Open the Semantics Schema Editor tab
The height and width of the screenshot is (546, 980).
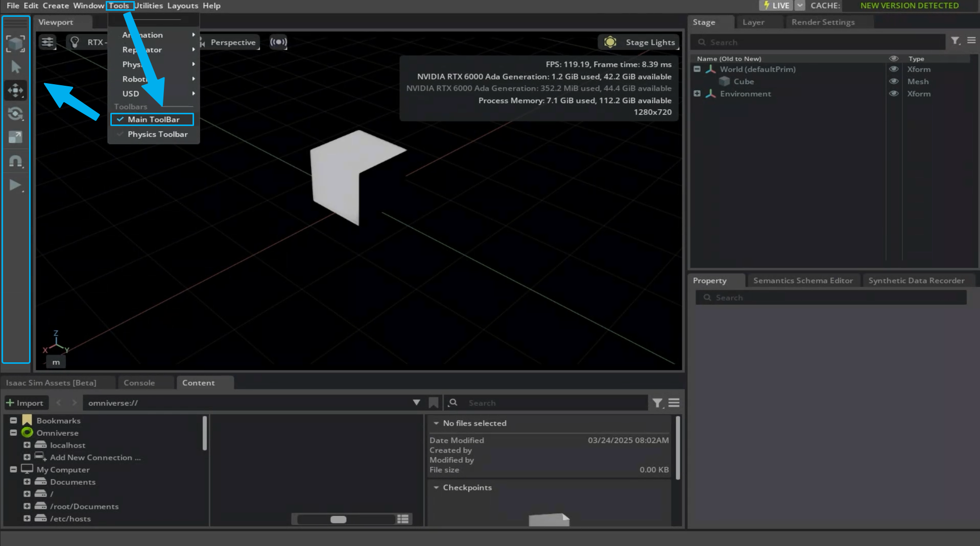tap(803, 281)
